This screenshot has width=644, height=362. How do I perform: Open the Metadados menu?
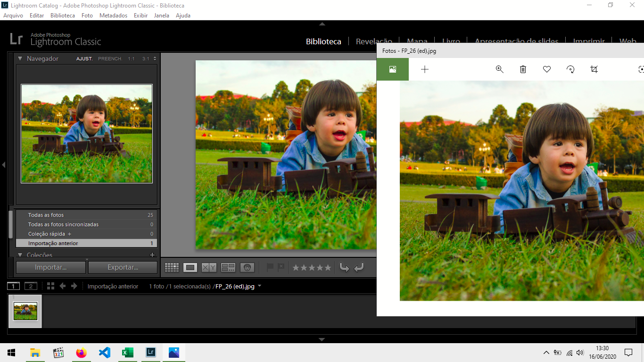pyautogui.click(x=113, y=15)
